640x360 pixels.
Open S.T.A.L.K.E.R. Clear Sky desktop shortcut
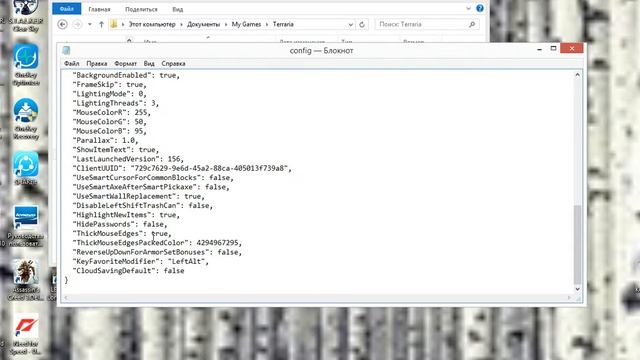[x=25, y=16]
